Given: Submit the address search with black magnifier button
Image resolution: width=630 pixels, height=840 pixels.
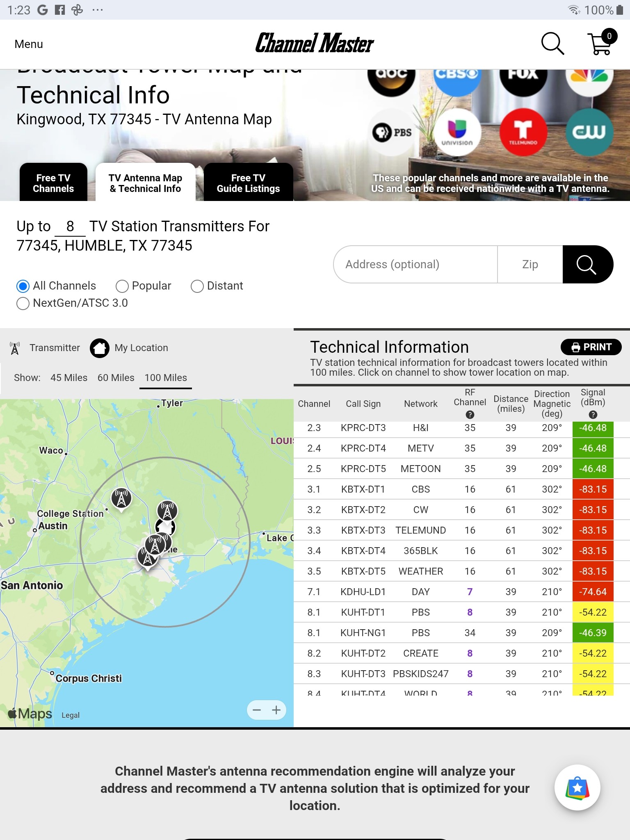Looking at the screenshot, I should (x=587, y=265).
